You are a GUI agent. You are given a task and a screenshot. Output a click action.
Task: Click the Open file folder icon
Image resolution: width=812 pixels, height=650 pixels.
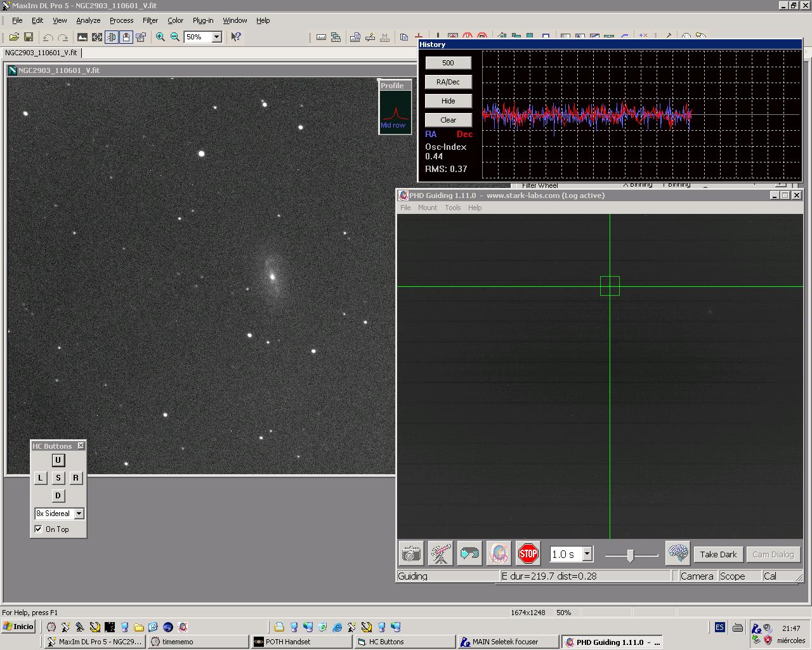(14, 37)
